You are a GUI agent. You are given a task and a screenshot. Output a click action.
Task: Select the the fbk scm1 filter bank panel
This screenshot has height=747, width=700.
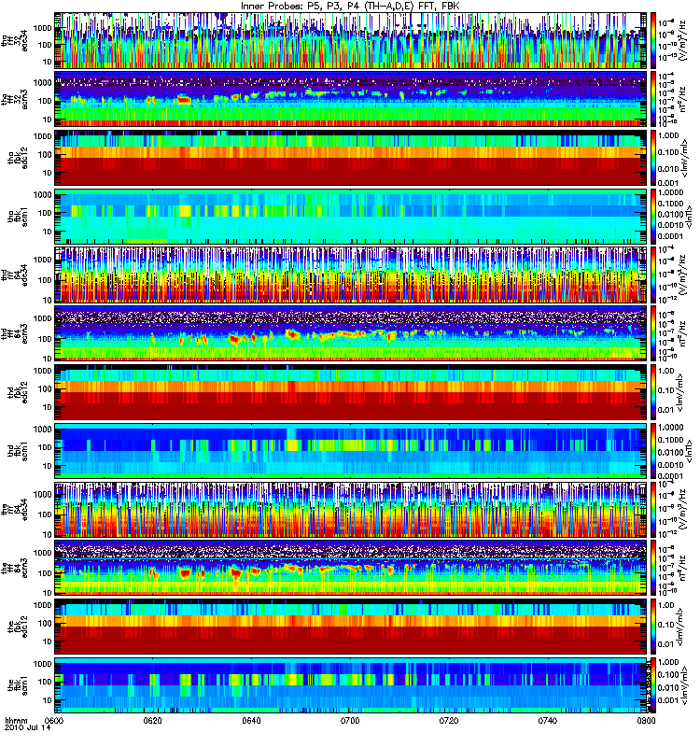coord(351,685)
